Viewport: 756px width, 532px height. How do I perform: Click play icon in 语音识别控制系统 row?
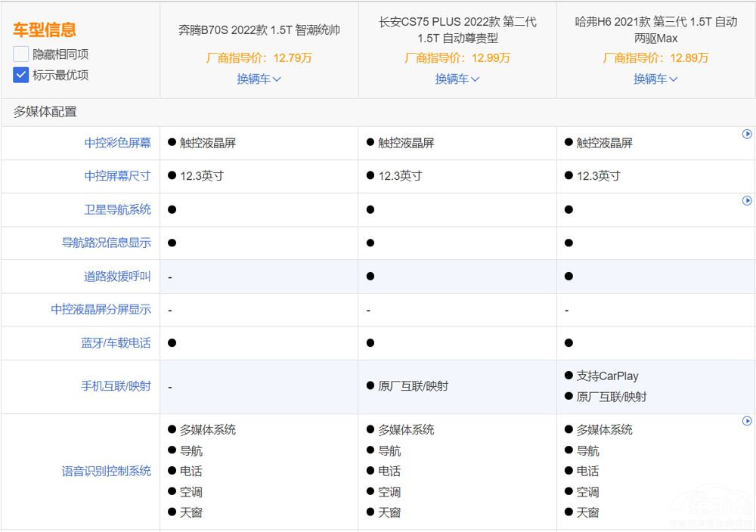(747, 421)
